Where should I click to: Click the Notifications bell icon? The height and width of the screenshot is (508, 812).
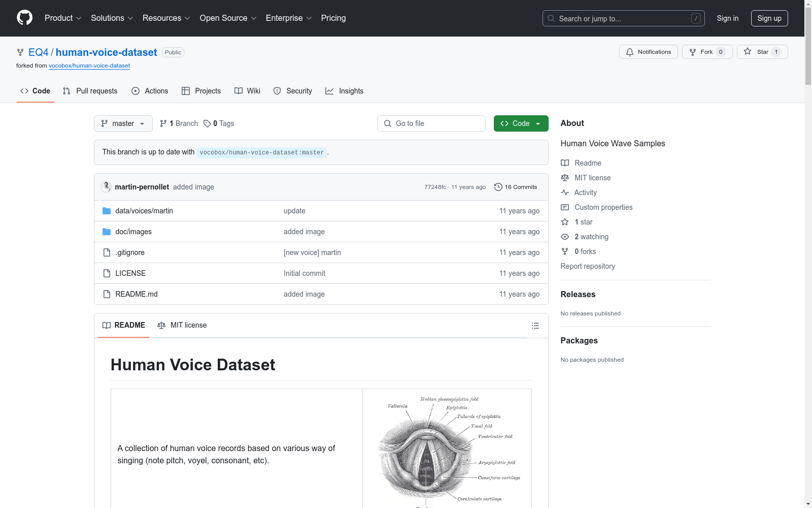point(630,52)
